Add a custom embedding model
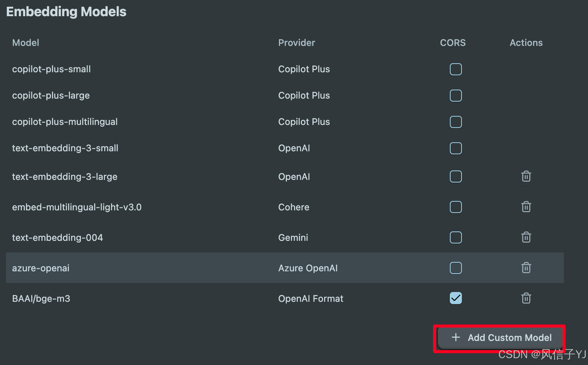 click(x=500, y=338)
